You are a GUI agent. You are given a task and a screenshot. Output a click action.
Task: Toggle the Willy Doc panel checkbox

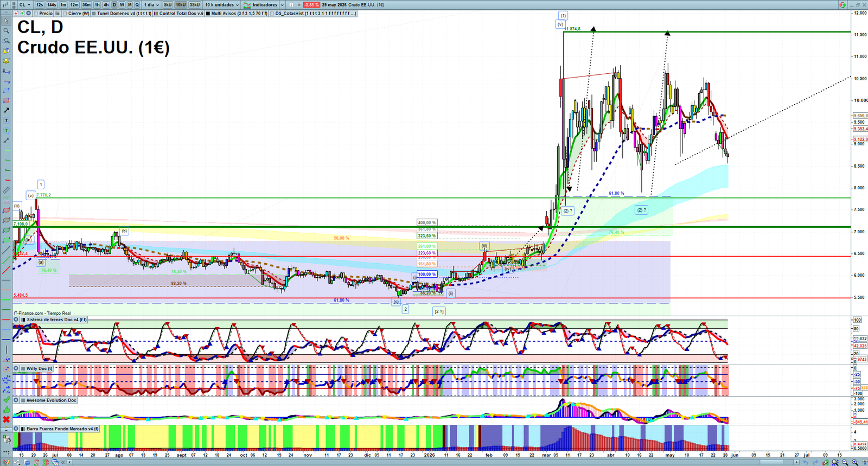(x=23, y=368)
